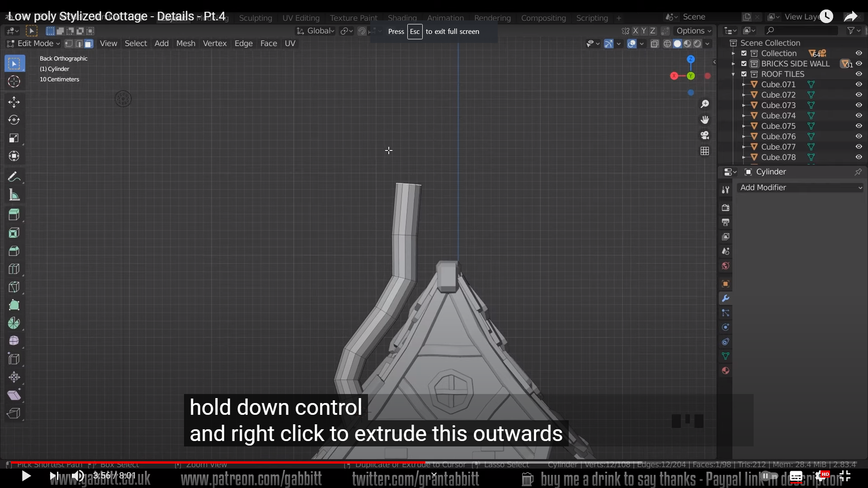Screen dimensions: 868x488
Task: Select the Move tool in toolbar
Action: (14, 102)
